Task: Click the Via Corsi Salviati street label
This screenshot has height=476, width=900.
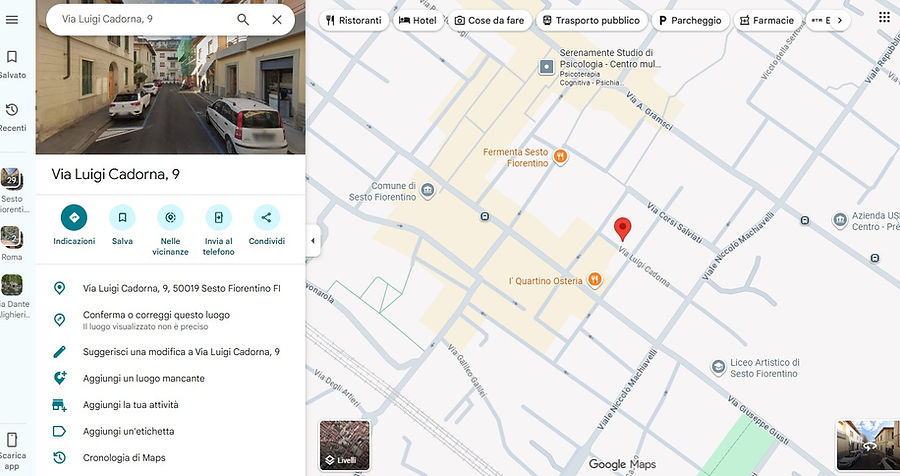Action: click(x=674, y=223)
